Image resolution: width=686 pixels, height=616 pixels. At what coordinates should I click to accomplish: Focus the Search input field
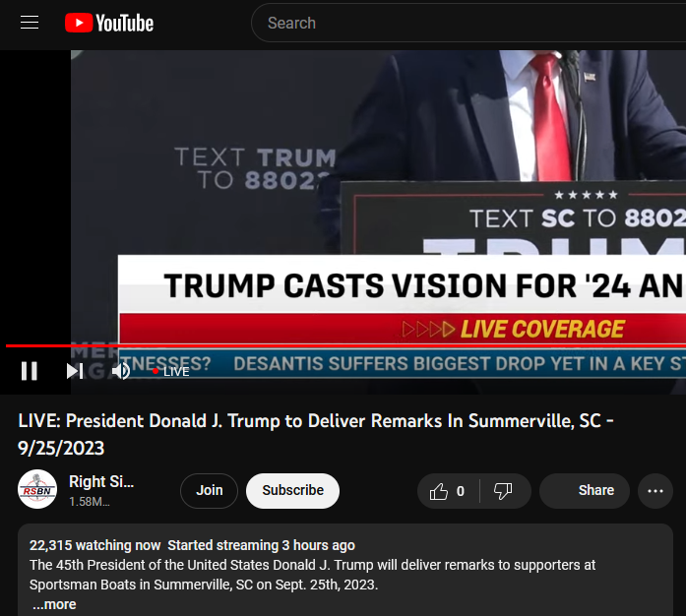(468, 23)
